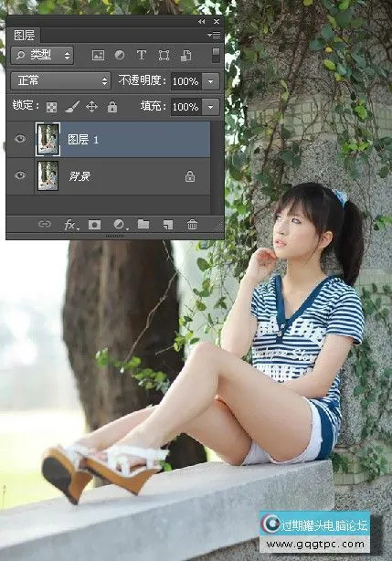The width and height of the screenshot is (392, 561).
Task: Open the 正常 blend mode dropdown
Action: [x=60, y=80]
